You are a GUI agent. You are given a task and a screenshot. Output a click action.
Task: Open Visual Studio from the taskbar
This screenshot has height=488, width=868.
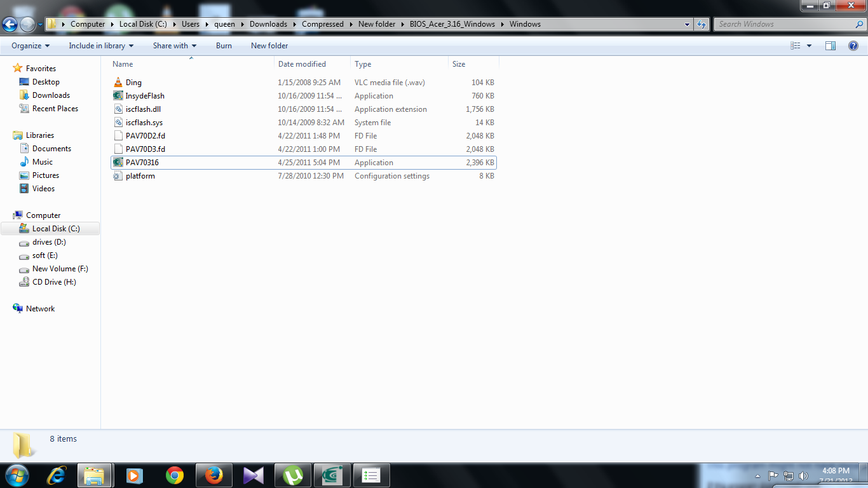point(253,475)
